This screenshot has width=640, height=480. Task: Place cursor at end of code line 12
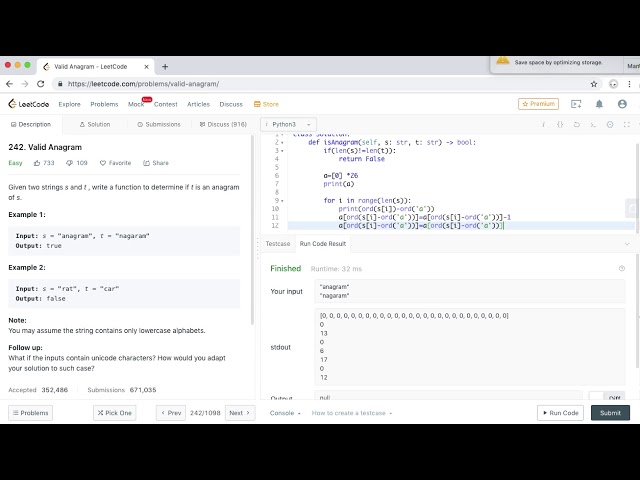coord(504,226)
